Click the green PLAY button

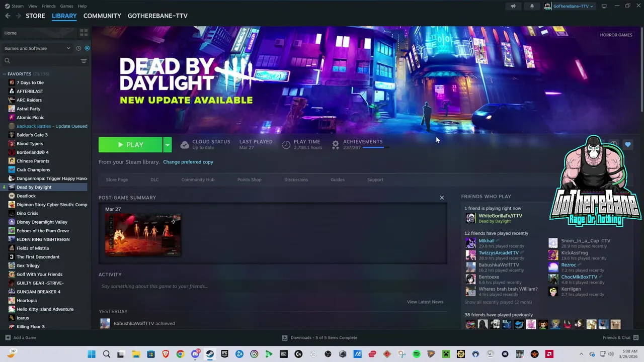tap(130, 145)
